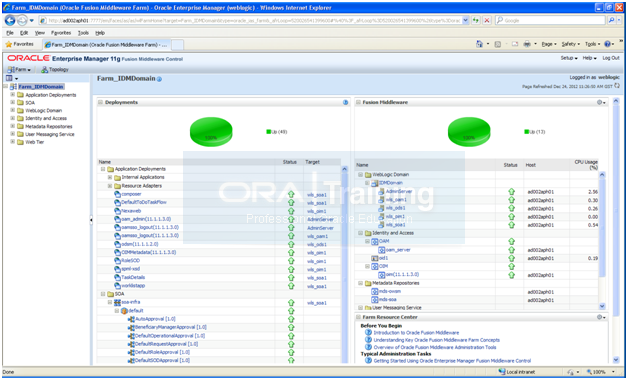Viewport: 628px width, 380px height.
Task: Open the wls_oam1 server link
Action: 396,200
